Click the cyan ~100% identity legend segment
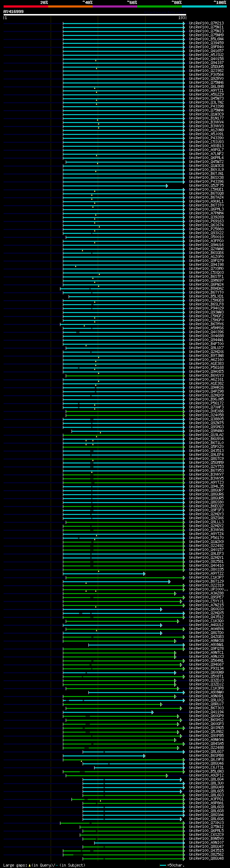 (x=204, y=6)
